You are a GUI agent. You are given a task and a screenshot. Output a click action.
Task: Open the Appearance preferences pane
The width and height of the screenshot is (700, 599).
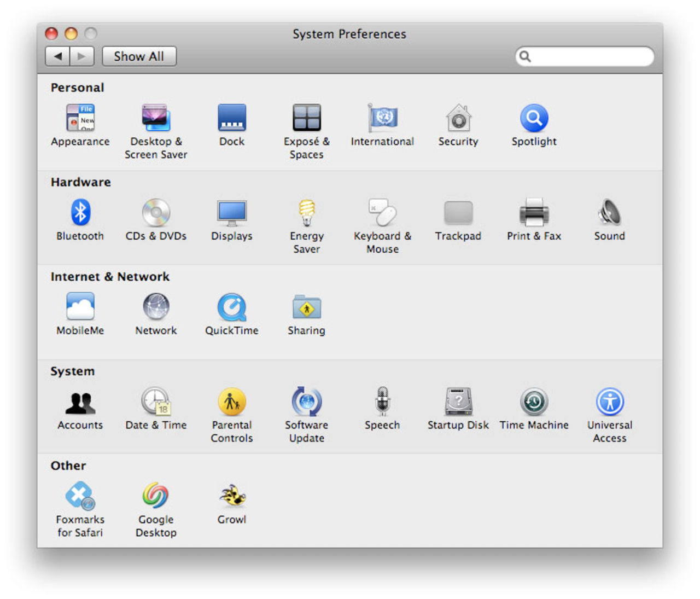pyautogui.click(x=80, y=118)
